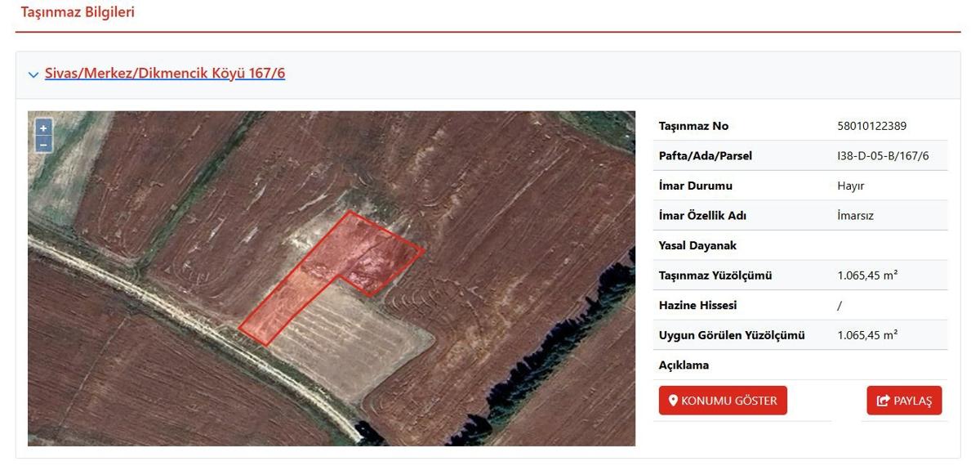980x466 pixels.
Task: Zoom out on the parcel map
Action: (x=43, y=144)
